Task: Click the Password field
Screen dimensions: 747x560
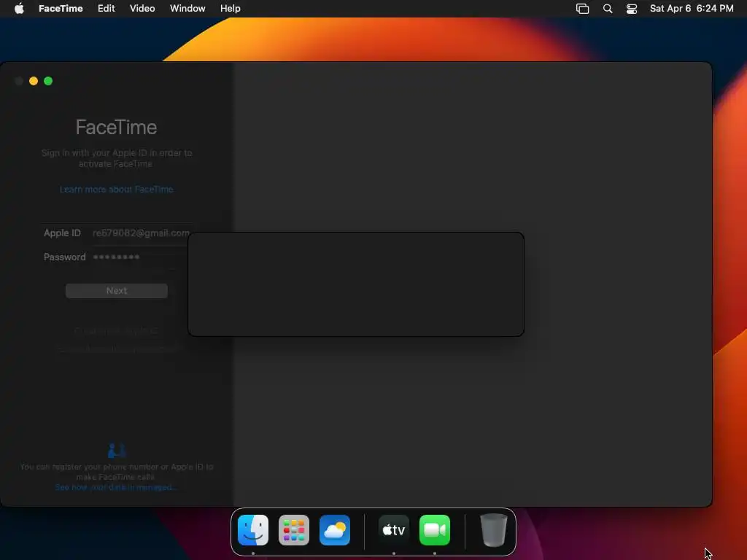Action: click(x=139, y=257)
